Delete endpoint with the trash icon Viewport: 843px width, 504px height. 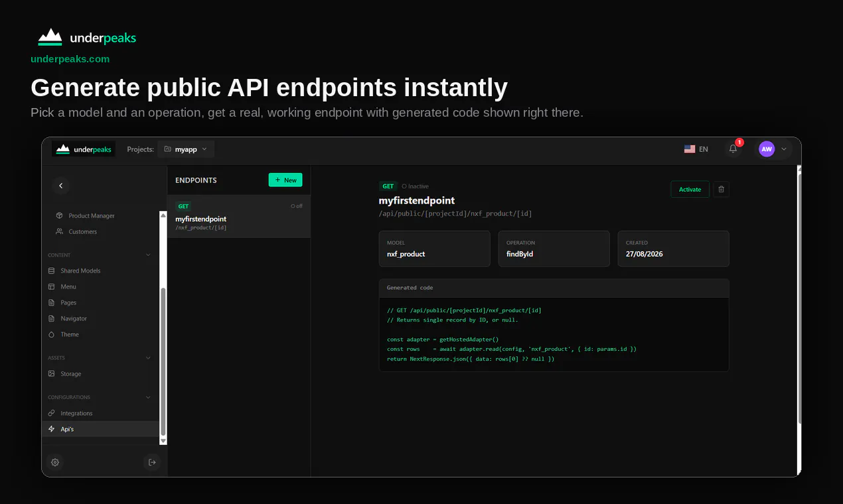[x=722, y=190]
